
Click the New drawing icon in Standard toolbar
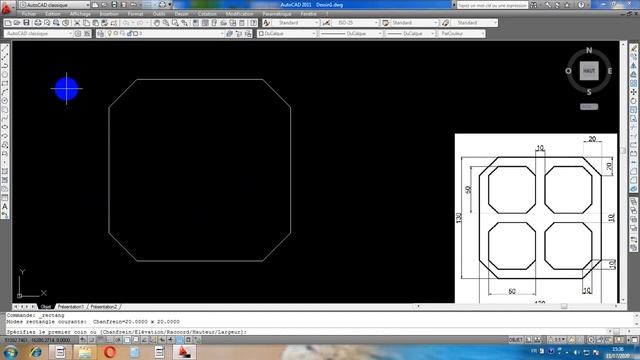8,23
